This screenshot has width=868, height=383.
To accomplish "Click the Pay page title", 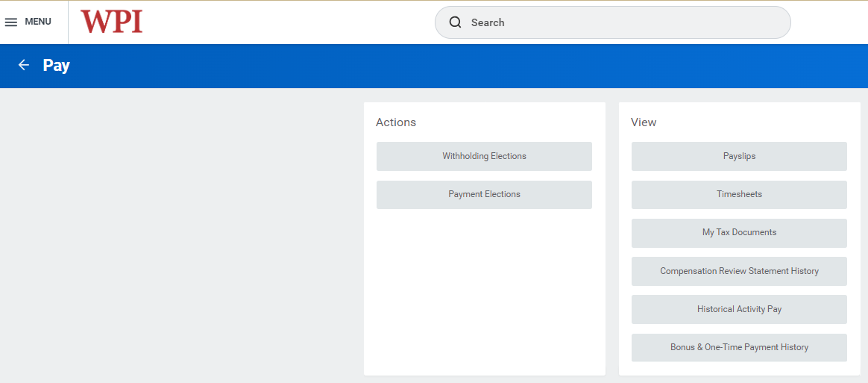I will (56, 66).
